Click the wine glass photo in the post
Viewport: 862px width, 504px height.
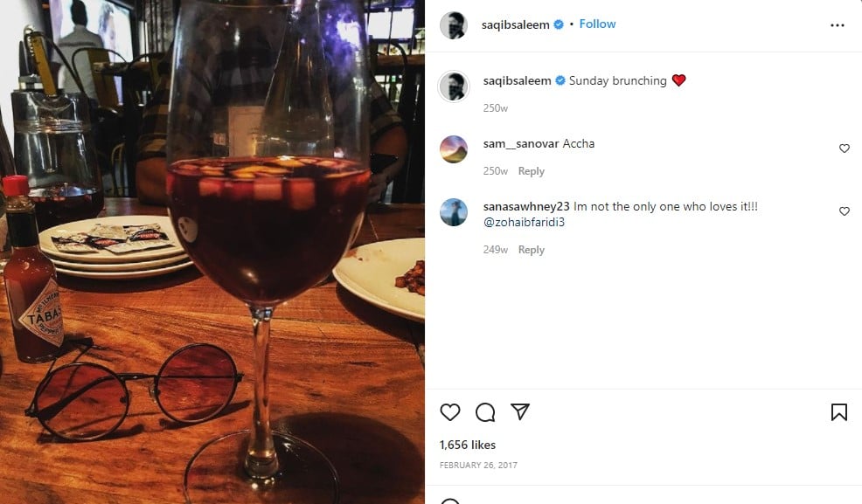(x=212, y=252)
